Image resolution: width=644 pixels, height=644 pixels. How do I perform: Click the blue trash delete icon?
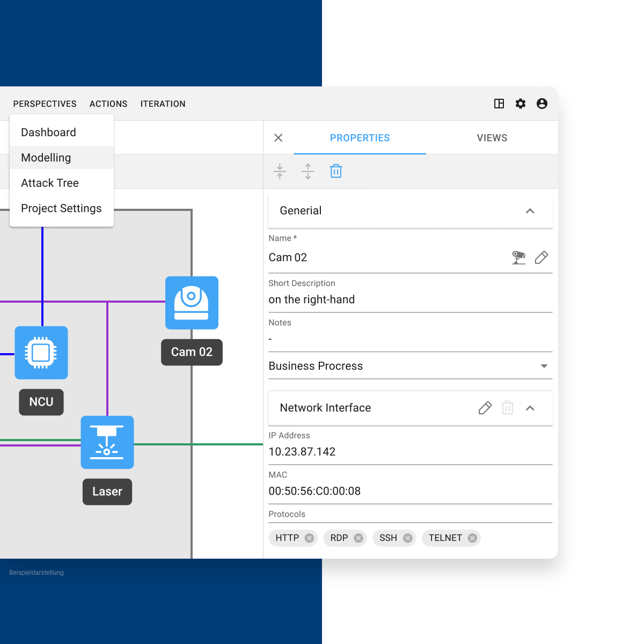tap(336, 171)
